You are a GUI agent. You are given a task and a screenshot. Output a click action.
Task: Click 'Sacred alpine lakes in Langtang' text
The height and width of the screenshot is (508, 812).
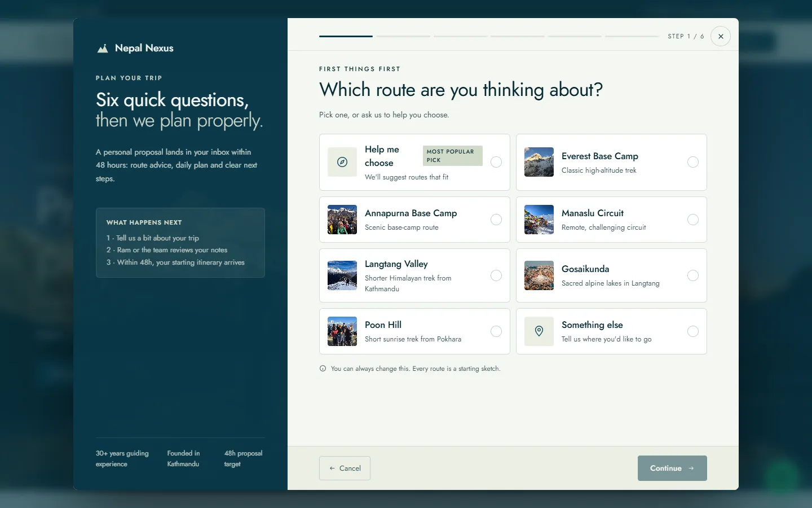click(611, 283)
